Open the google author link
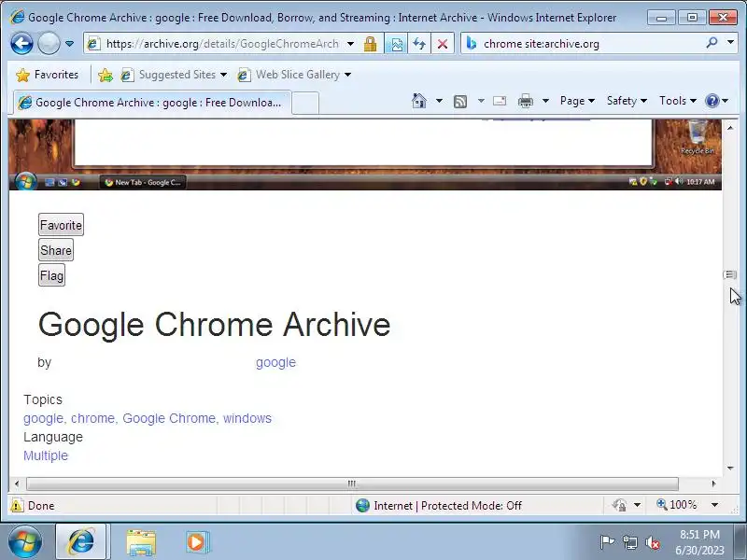This screenshot has width=747, height=560. click(x=275, y=362)
